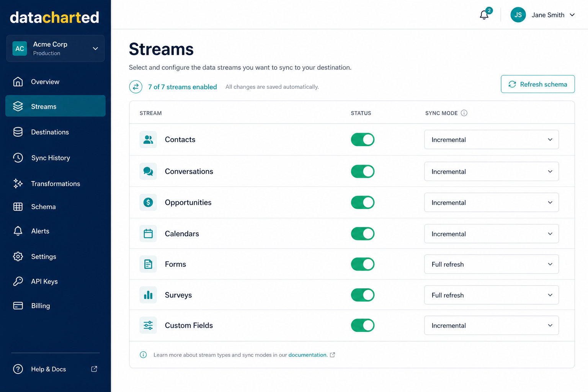Click the Schema grid icon
Screen dimensions: 588x392
[18, 207]
